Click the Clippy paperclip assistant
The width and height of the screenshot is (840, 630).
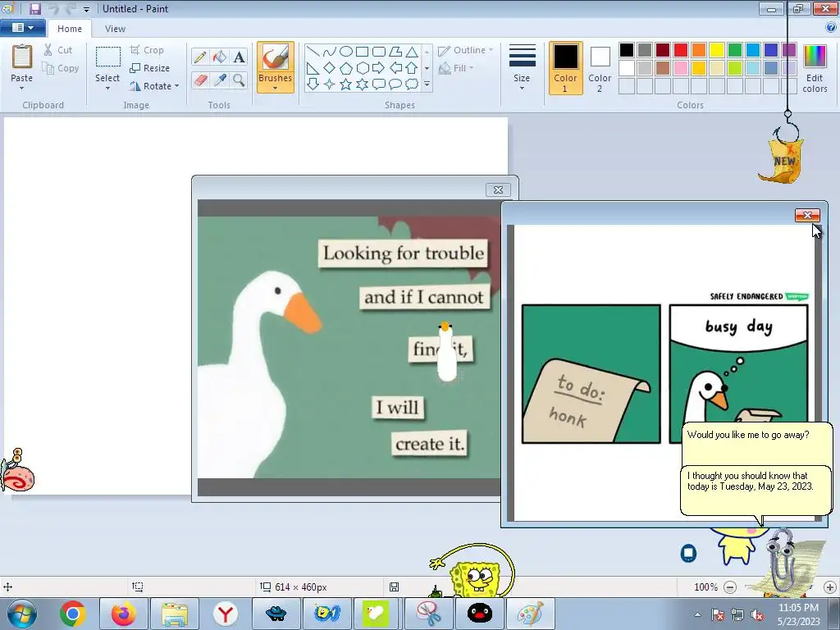(782, 559)
